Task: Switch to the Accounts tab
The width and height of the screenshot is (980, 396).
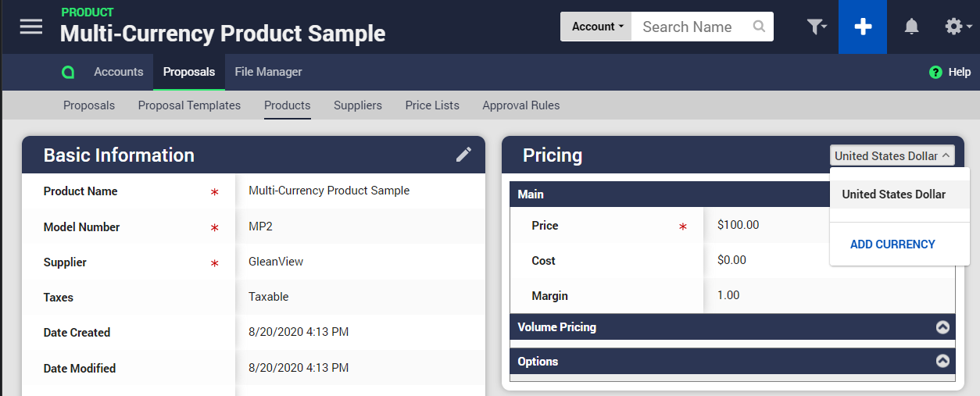Action: point(119,72)
